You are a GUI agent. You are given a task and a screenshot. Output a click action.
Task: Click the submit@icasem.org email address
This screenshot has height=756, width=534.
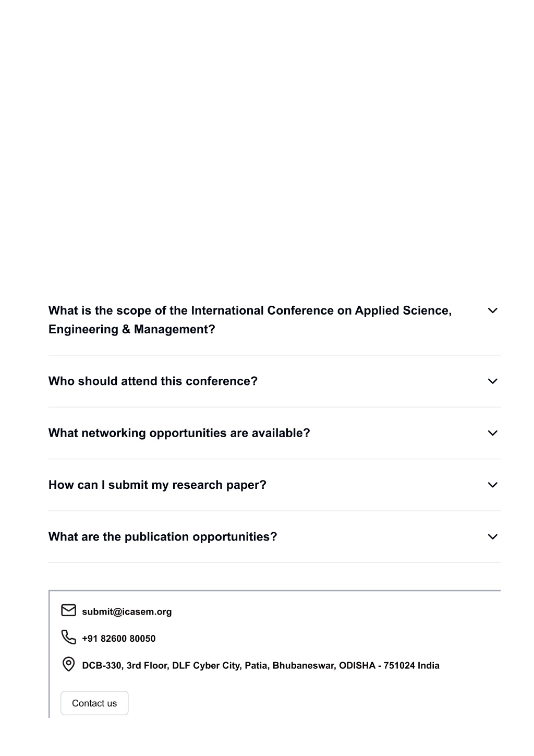tap(127, 611)
